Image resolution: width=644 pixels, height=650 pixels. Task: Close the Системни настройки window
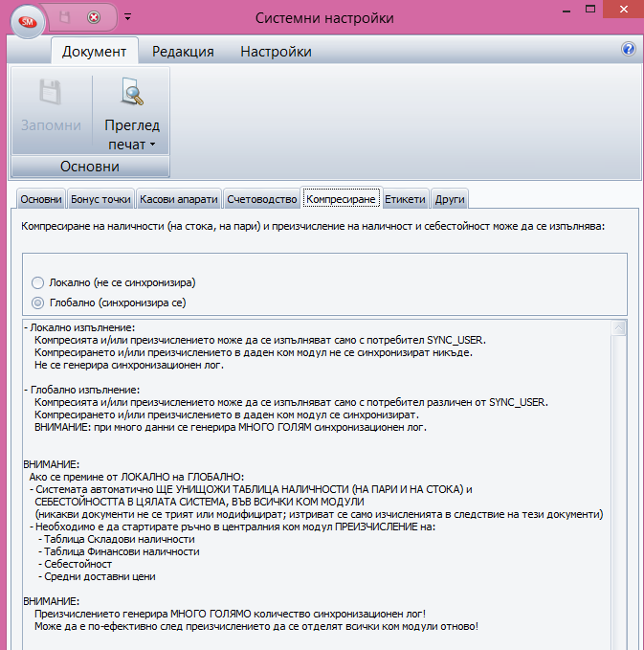pyautogui.click(x=623, y=10)
